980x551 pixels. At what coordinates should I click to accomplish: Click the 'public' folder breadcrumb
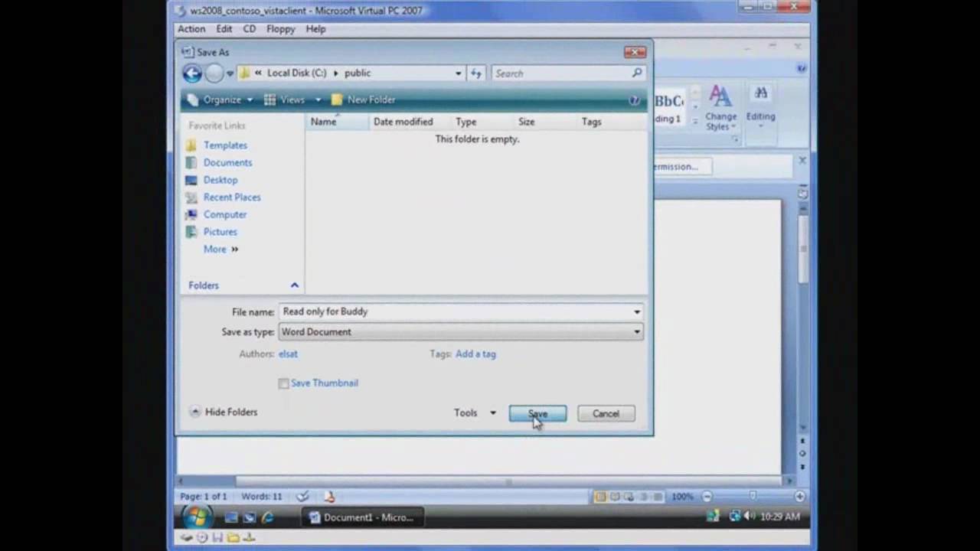pyautogui.click(x=358, y=73)
